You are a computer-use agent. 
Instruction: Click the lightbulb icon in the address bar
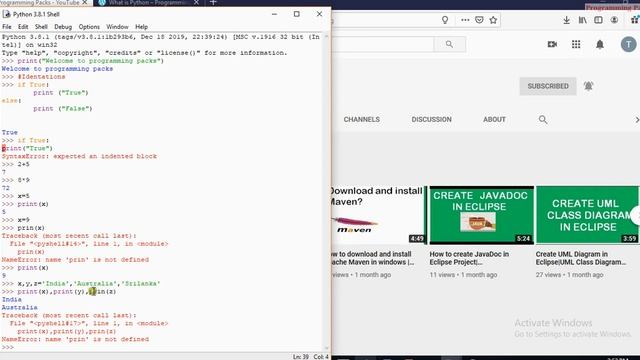(x=445, y=20)
